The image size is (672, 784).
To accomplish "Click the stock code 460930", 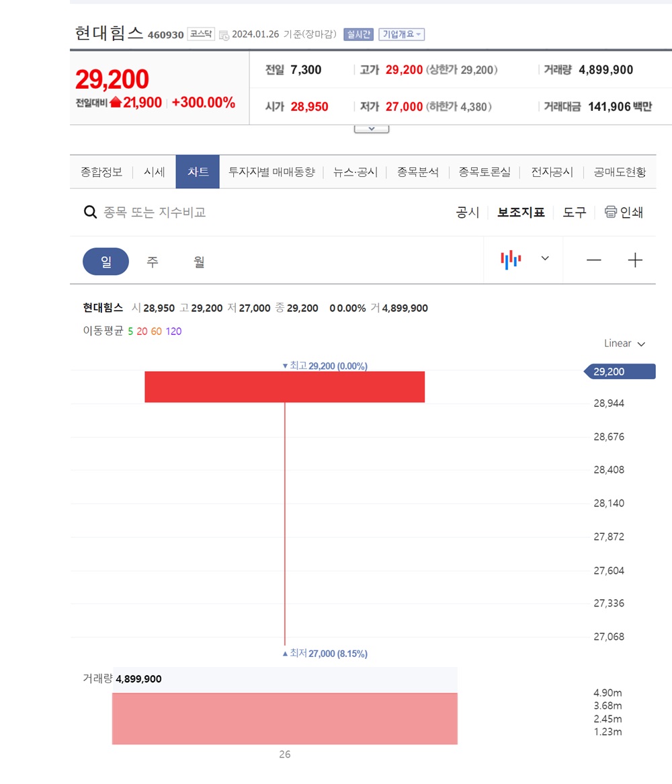I will click(165, 35).
